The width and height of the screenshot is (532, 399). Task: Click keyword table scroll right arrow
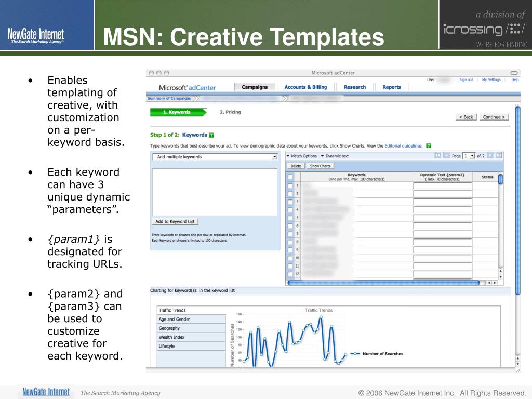pyautogui.click(x=495, y=283)
